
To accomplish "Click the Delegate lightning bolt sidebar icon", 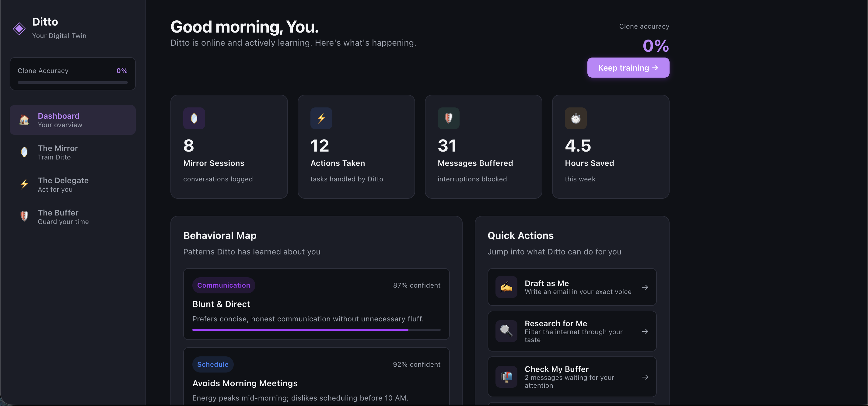I will point(24,184).
